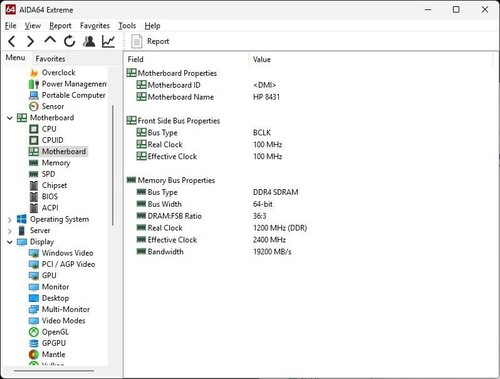
Task: Open the line graph toolbar icon
Action: (108, 41)
